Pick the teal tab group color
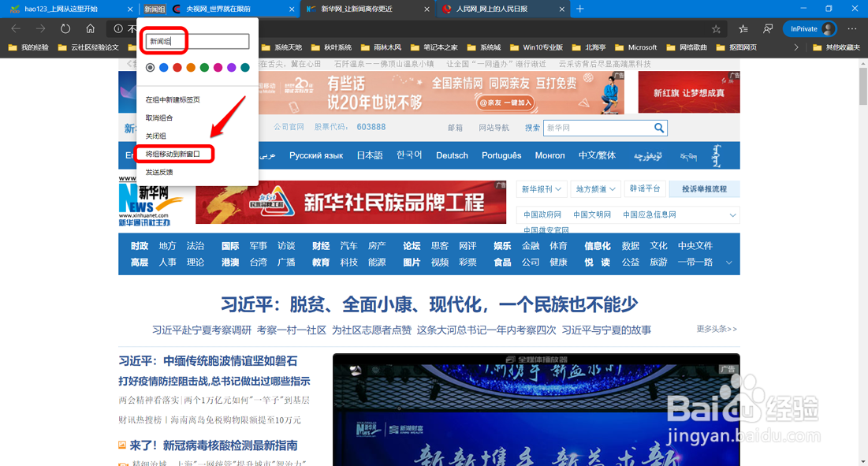 245,68
